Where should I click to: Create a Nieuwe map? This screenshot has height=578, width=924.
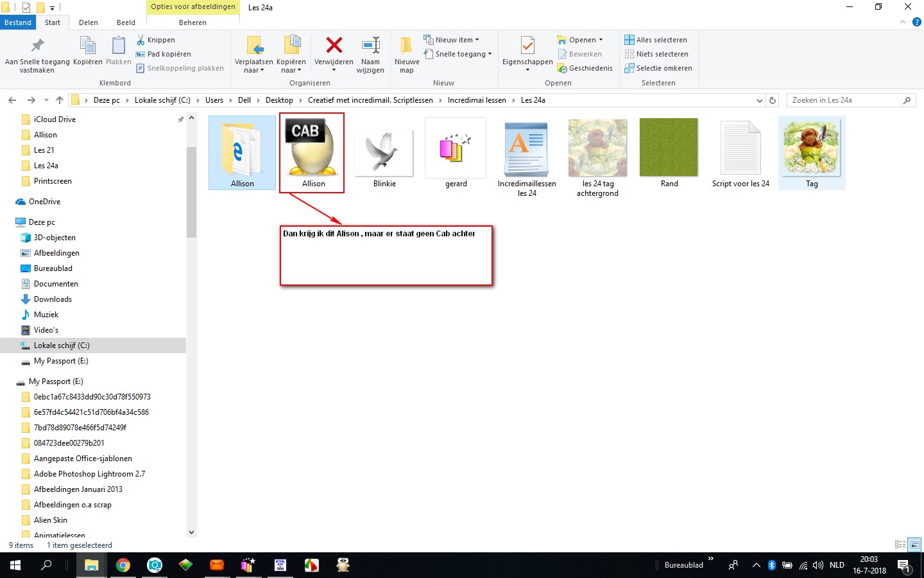point(407,55)
